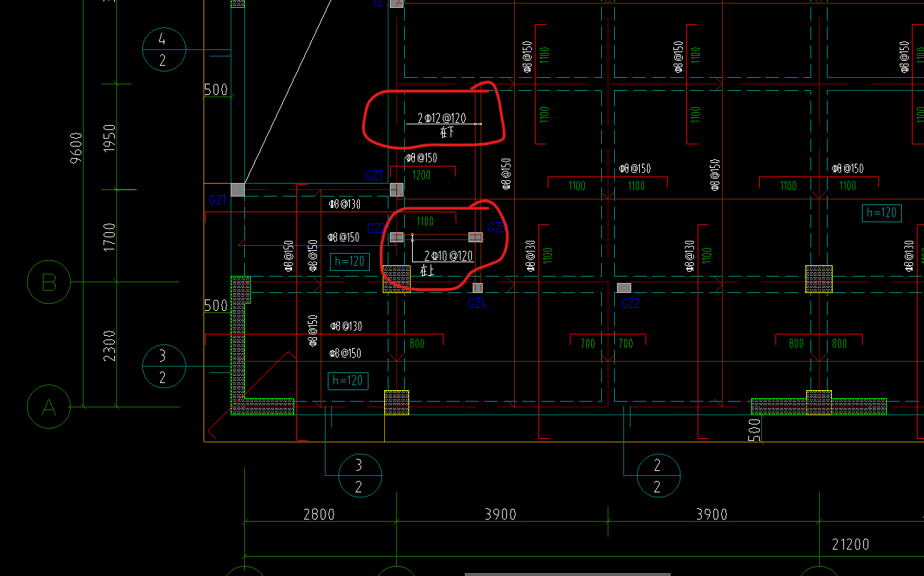Click the 3900 dimension next to 2800
This screenshot has height=576, width=924.
[x=500, y=515]
